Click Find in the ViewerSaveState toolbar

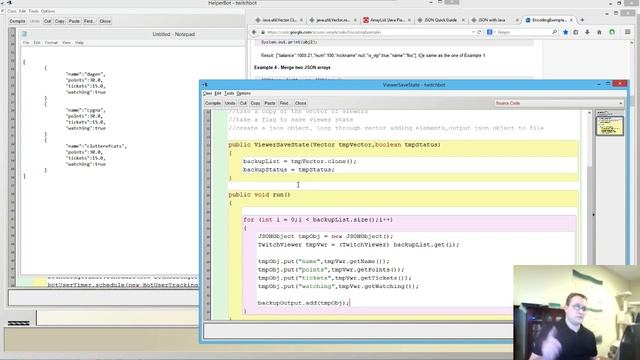284,103
